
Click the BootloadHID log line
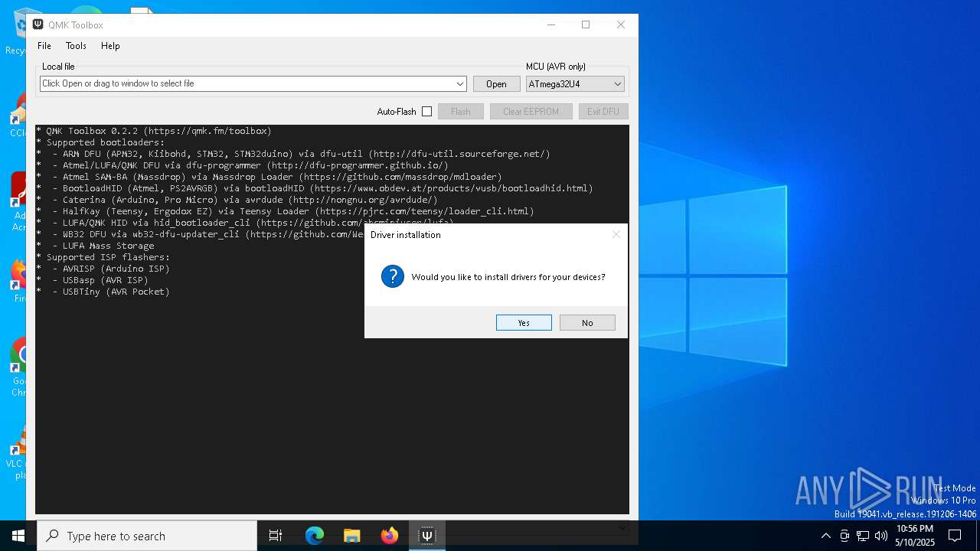pos(315,188)
